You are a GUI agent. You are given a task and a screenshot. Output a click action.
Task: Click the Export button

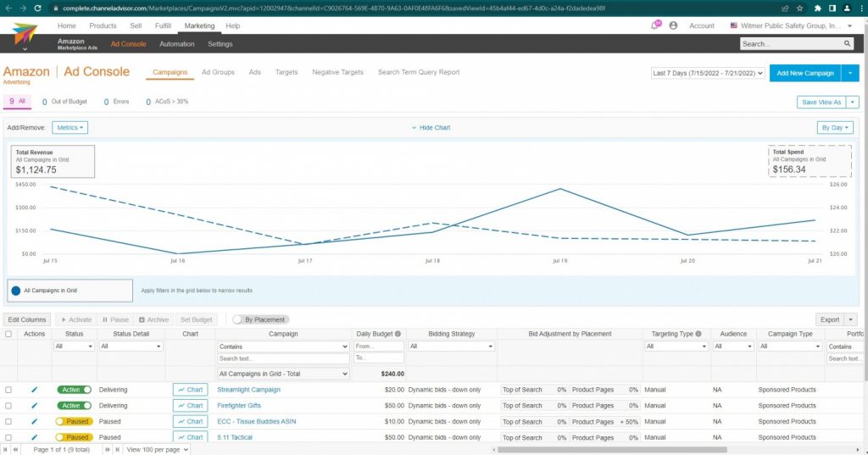pyautogui.click(x=829, y=319)
